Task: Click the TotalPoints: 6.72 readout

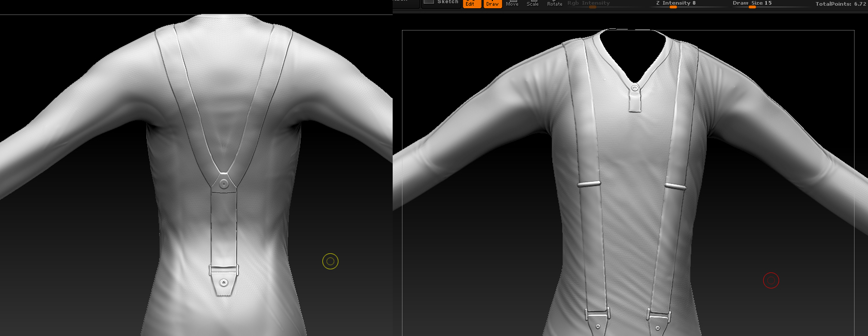Action: click(841, 4)
